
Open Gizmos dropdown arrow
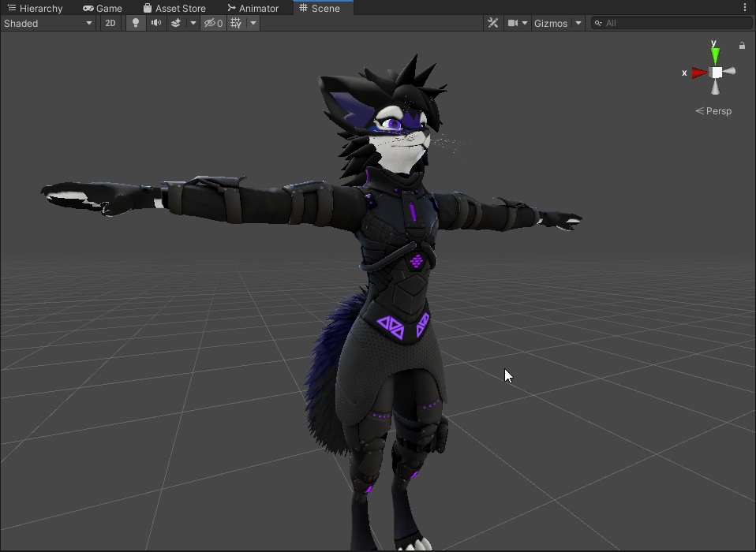coord(578,23)
